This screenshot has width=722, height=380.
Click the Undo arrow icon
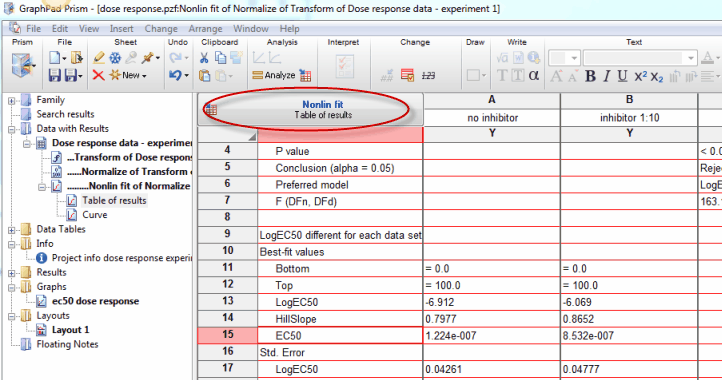[x=175, y=75]
